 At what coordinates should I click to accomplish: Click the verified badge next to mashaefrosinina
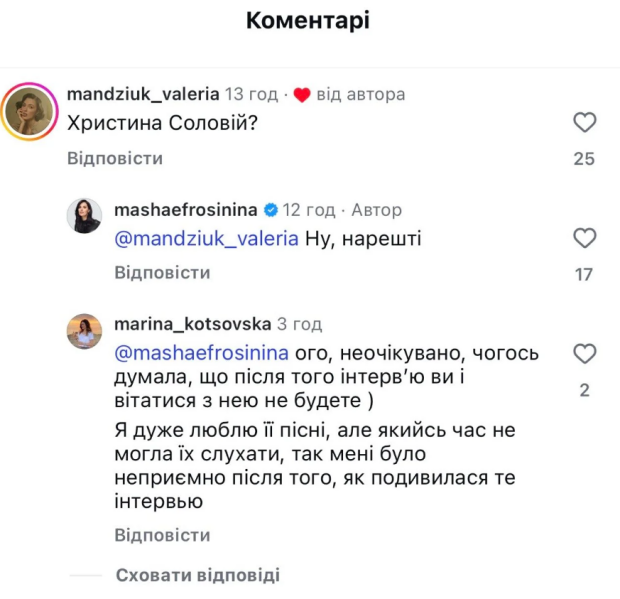point(270,211)
